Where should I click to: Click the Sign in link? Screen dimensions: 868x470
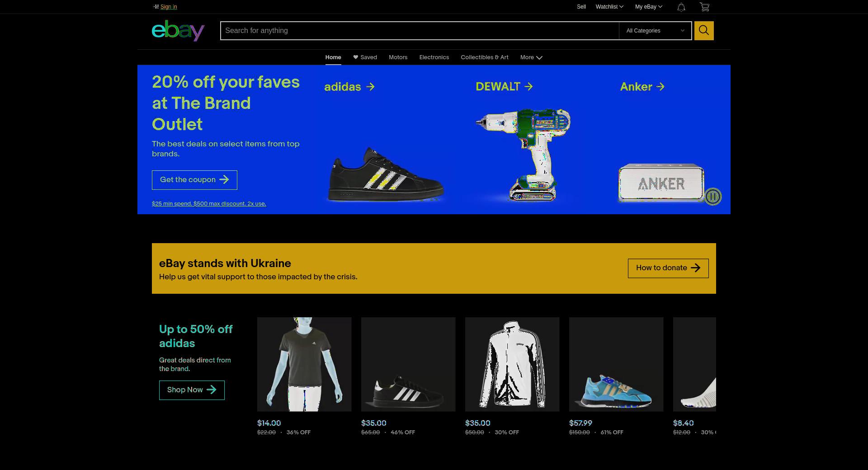tap(169, 7)
